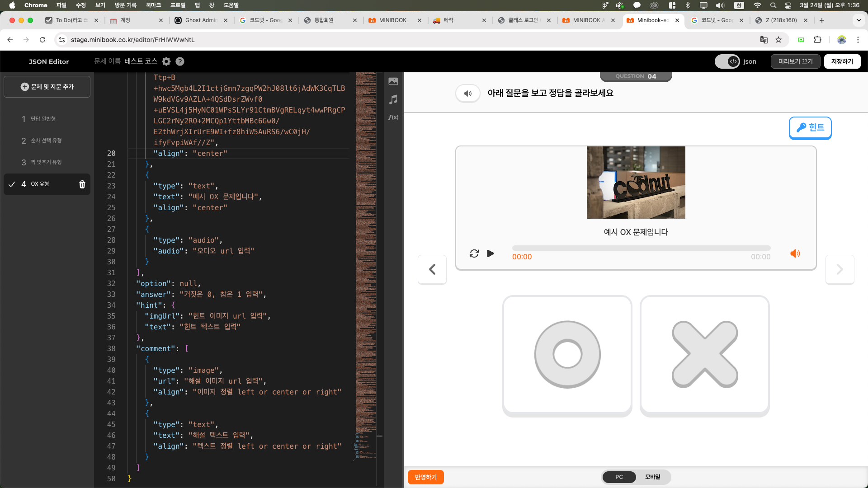The height and width of the screenshot is (488, 868).
Task: Select 단답 일반형 item in sidebar
Action: [x=43, y=119]
